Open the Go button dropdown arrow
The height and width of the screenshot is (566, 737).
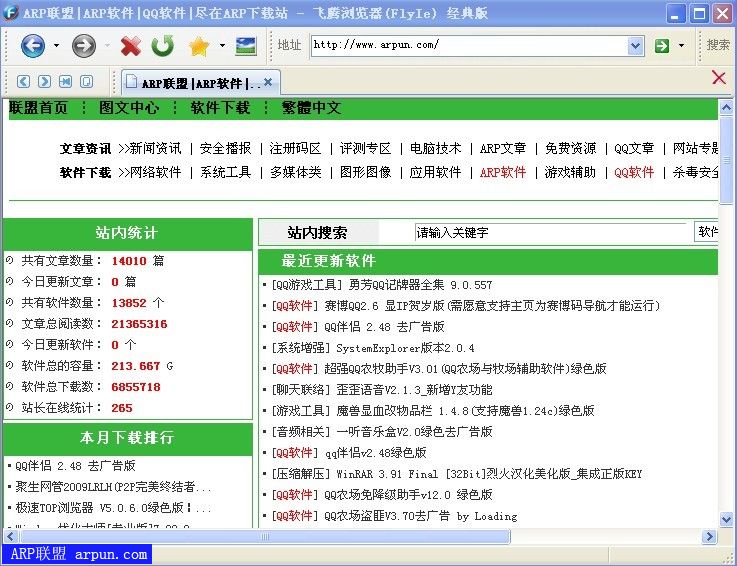681,46
